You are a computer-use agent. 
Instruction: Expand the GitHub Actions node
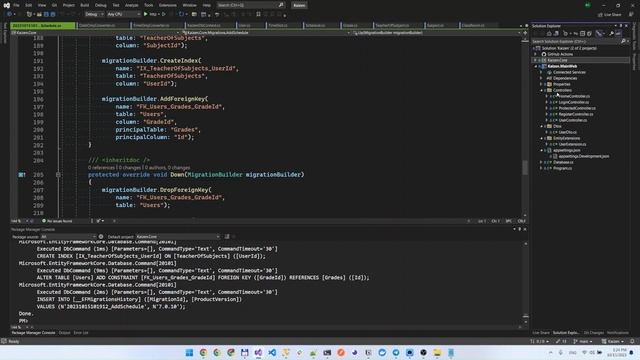pyautogui.click(x=536, y=54)
